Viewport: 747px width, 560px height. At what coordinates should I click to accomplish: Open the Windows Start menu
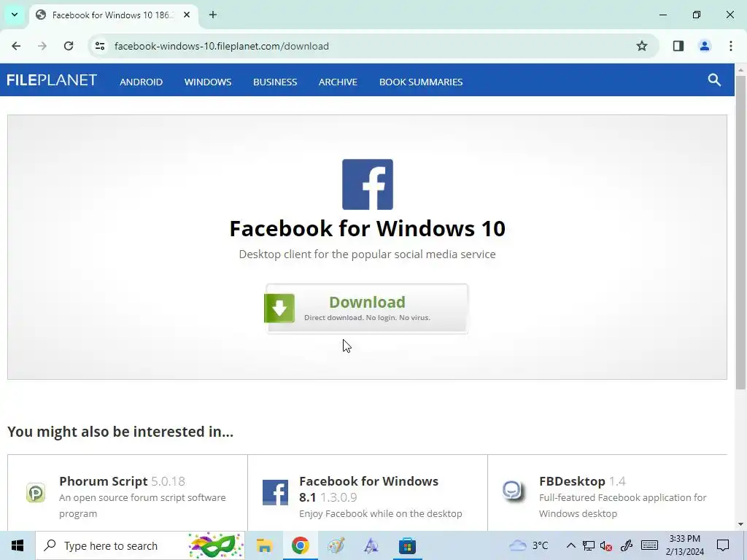(18, 545)
